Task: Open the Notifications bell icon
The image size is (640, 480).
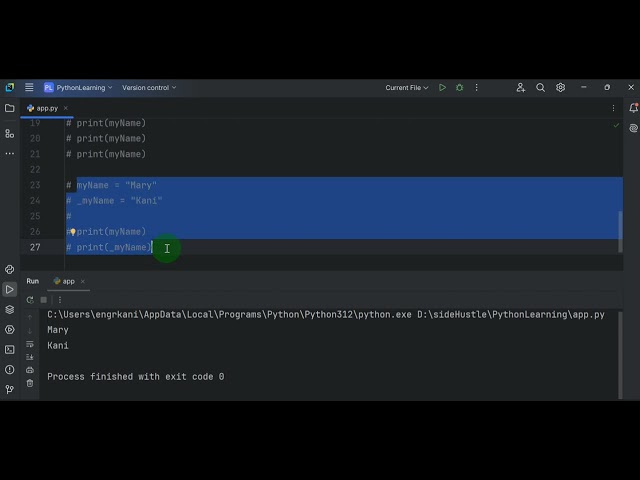Action: coord(633,108)
